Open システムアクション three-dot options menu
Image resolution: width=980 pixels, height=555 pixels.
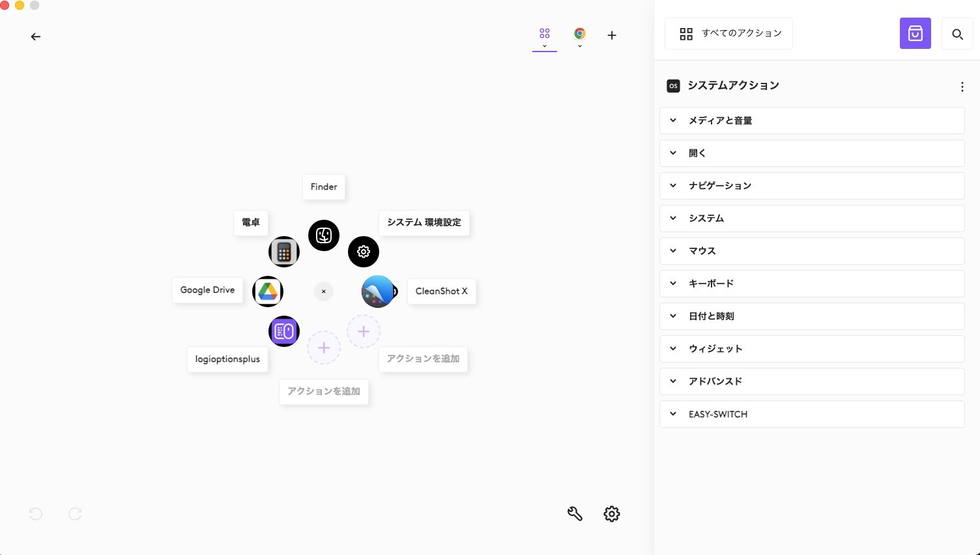pyautogui.click(x=962, y=86)
